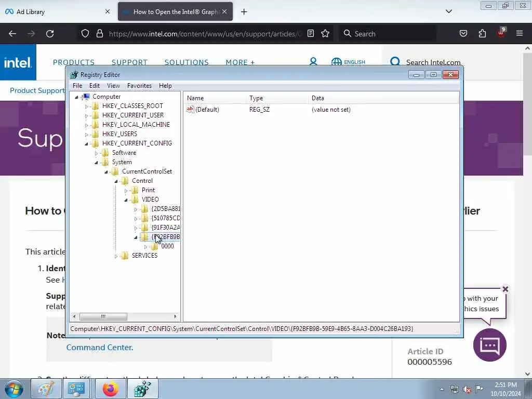Viewport: 532px width, 399px height.
Task: Open PRODUCTS in Intel navigation
Action: coord(74,62)
